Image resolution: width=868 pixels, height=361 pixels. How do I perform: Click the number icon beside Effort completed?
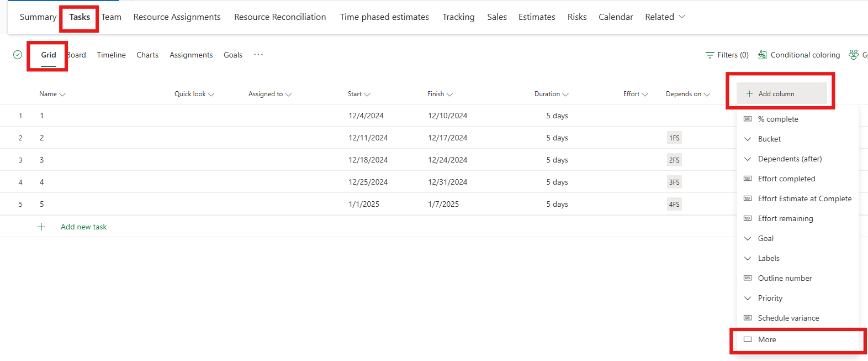(748, 179)
